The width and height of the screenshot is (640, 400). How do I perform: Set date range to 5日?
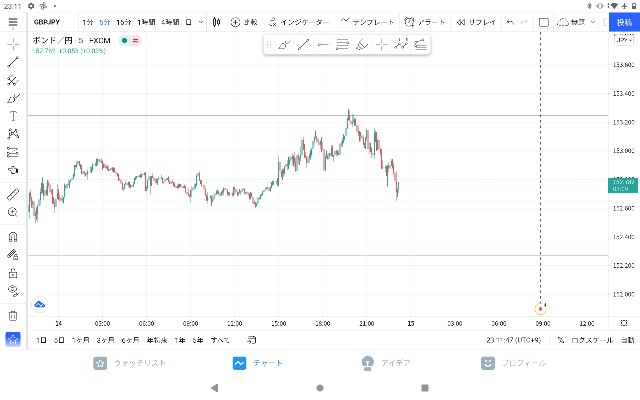(x=59, y=340)
